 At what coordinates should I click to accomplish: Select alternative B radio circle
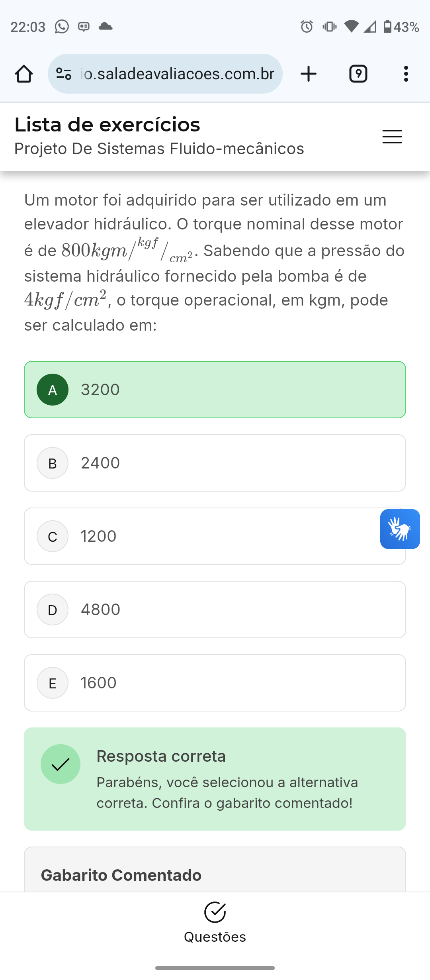click(x=53, y=463)
